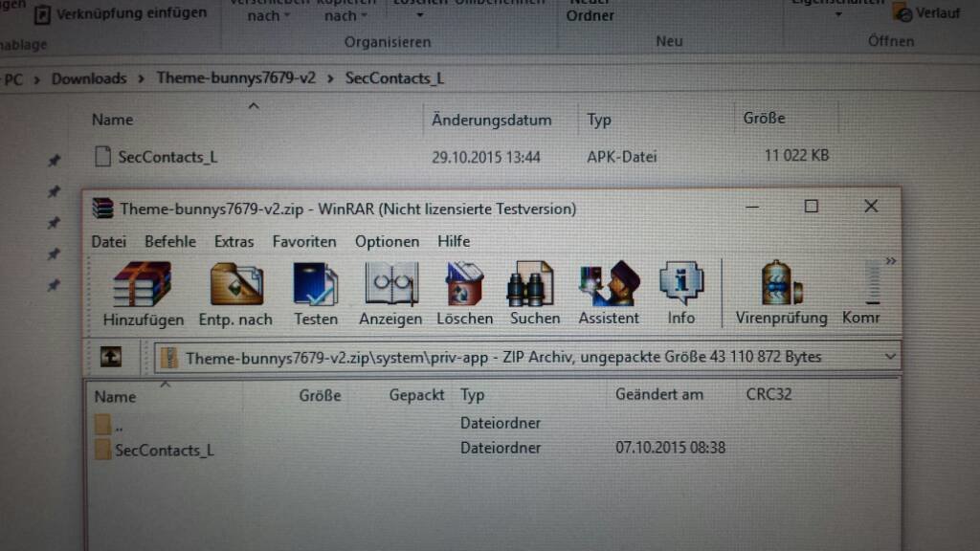
Task: Start the Virenprüfung virus scan
Action: click(781, 294)
